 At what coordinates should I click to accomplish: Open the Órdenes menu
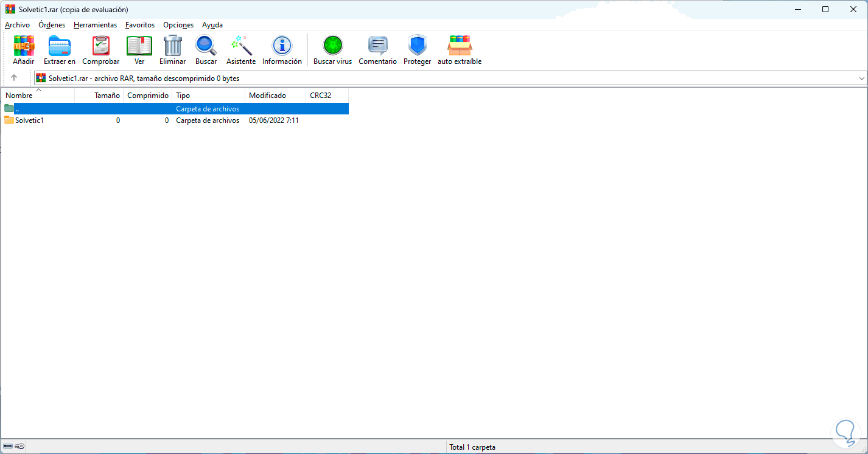point(52,25)
